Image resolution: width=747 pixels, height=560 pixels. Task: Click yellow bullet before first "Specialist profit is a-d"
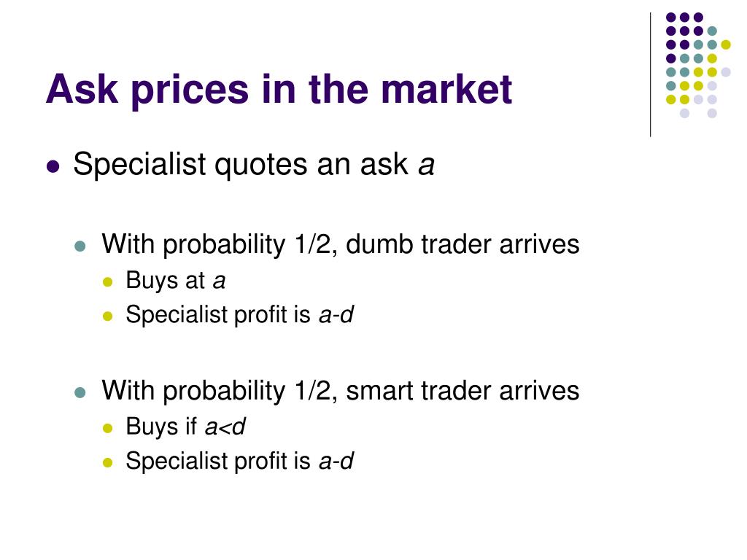click(x=108, y=316)
